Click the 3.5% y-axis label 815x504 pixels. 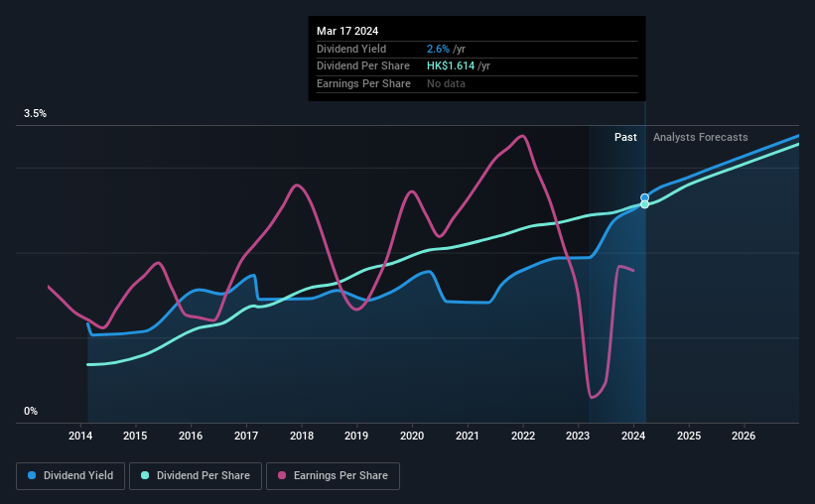tap(35, 114)
